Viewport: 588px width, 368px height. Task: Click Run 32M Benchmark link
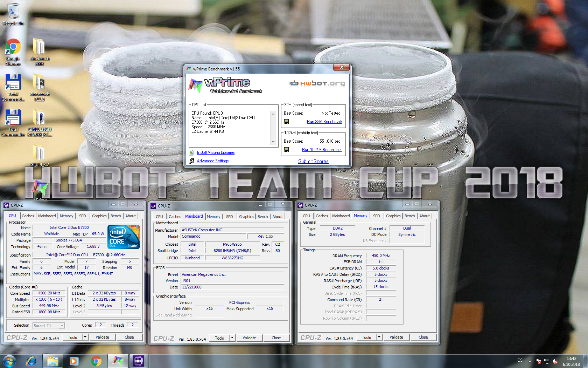pos(324,122)
